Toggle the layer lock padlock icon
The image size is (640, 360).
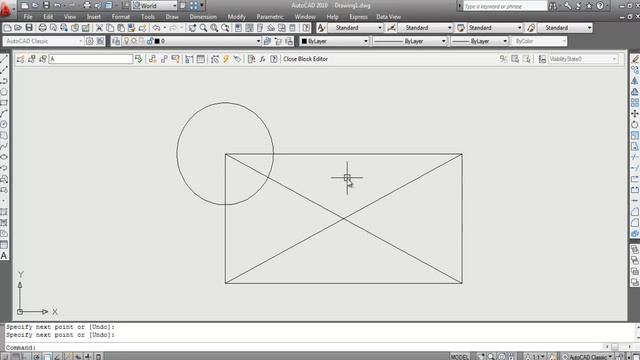150,41
